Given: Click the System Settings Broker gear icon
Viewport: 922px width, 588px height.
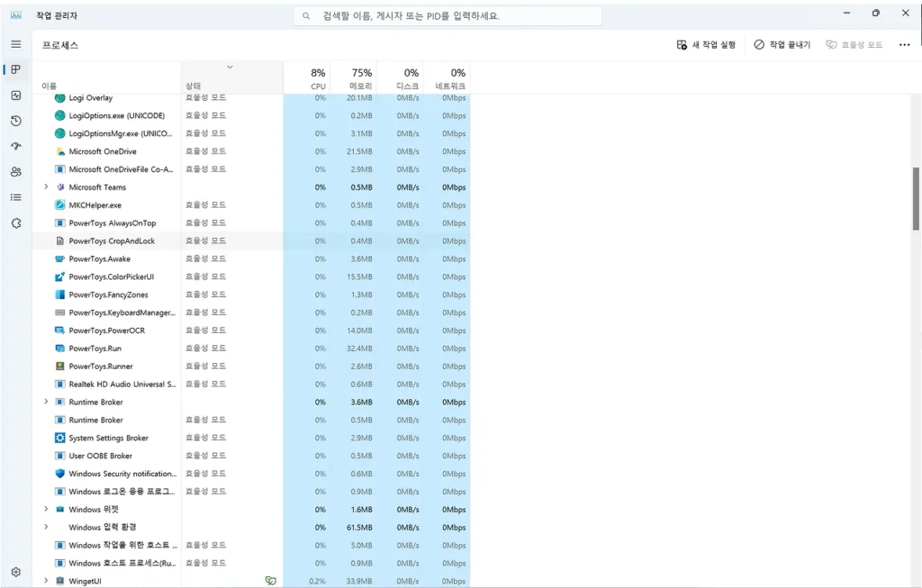Looking at the screenshot, I should (x=60, y=438).
